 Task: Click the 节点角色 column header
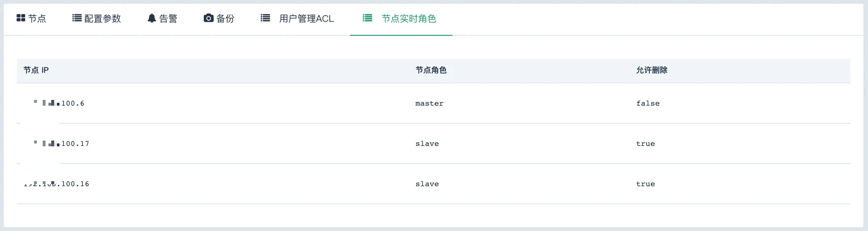[431, 70]
